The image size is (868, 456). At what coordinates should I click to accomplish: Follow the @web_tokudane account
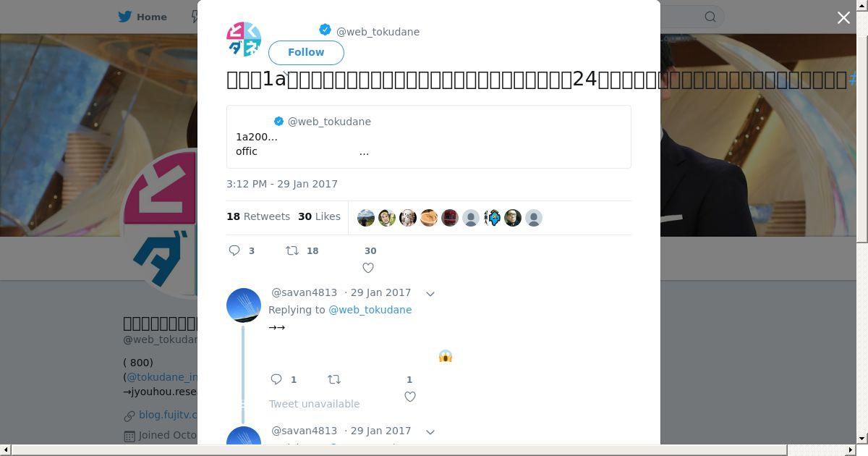point(306,52)
